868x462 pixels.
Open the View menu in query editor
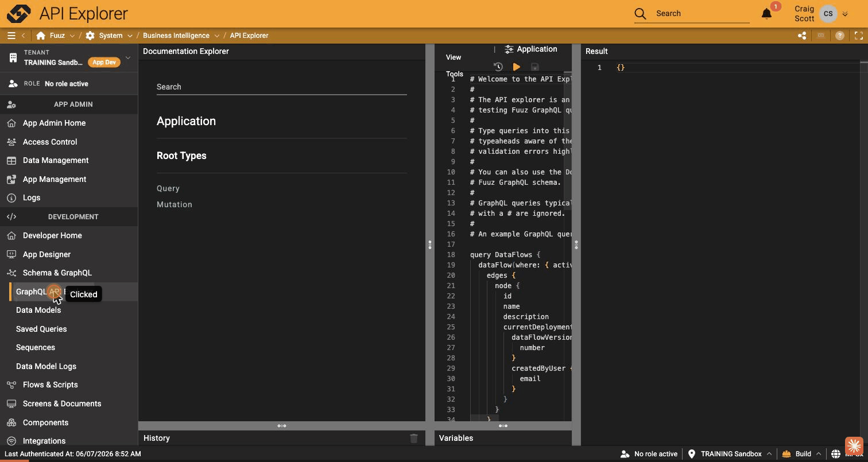454,57
